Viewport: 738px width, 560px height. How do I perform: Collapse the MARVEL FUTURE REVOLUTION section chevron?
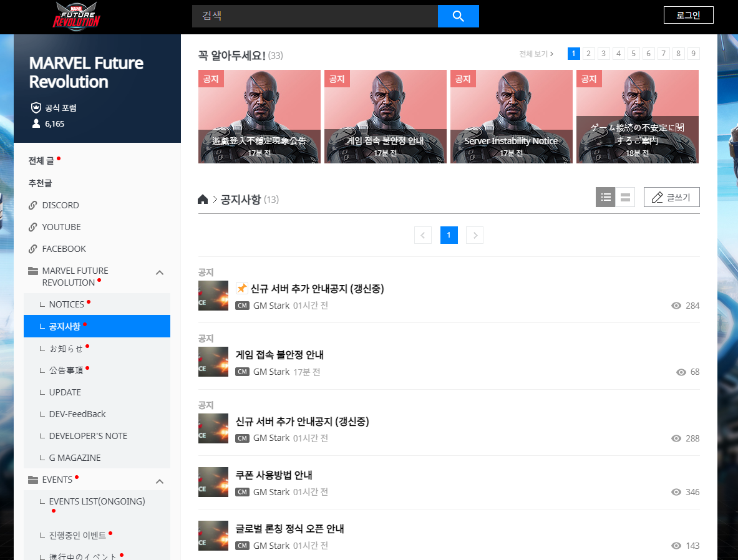click(x=160, y=273)
